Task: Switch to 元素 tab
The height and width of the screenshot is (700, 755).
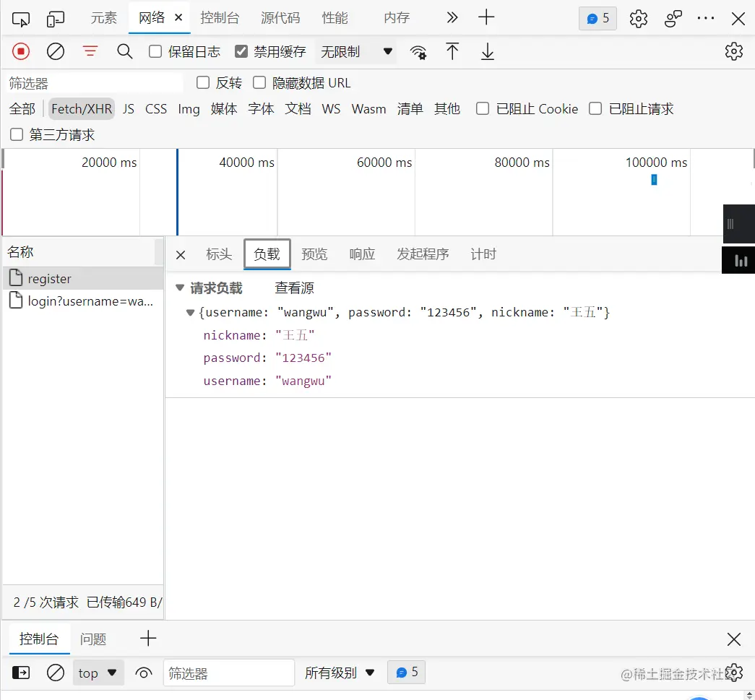Action: 103,18
